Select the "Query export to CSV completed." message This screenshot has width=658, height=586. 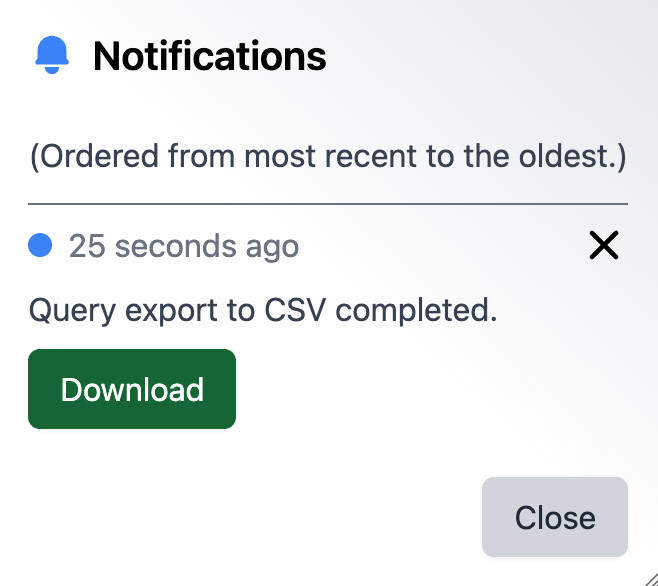tap(263, 311)
